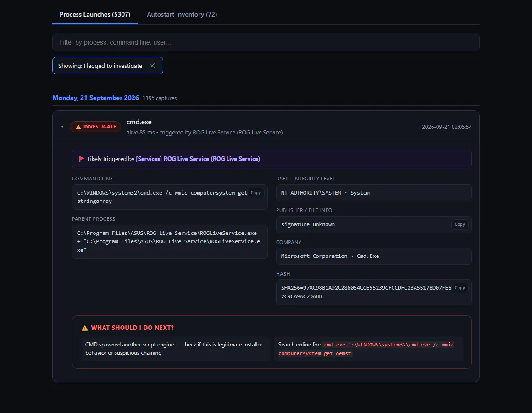Open the Autostart Inventory tab
The height and width of the screenshot is (413, 532).
coord(182,14)
